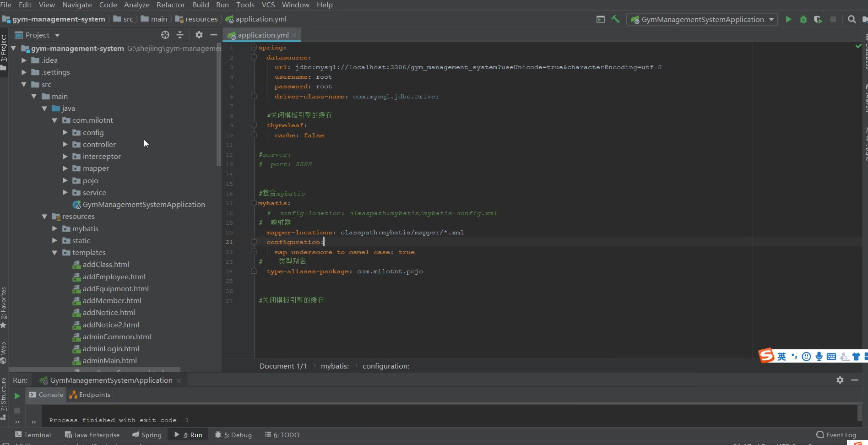
Task: Run the application with green play button
Action: click(x=788, y=19)
